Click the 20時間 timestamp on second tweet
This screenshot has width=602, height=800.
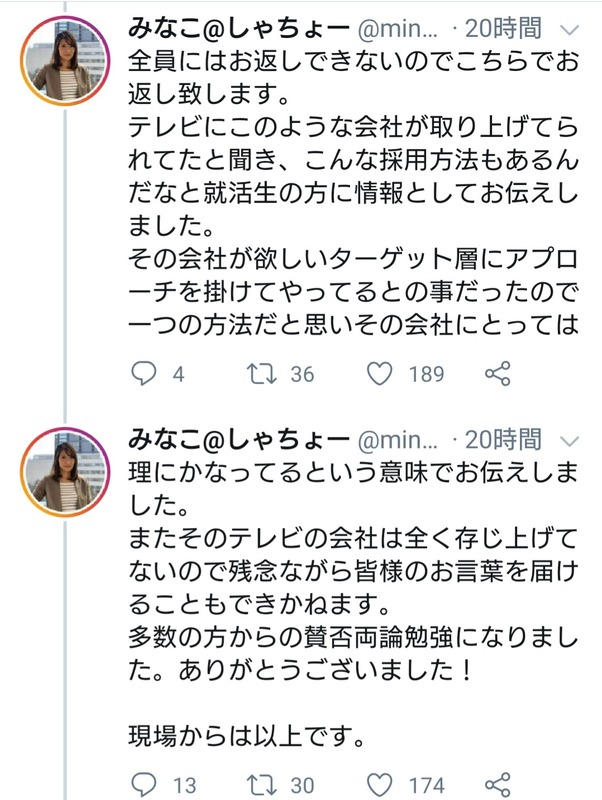pyautogui.click(x=503, y=439)
